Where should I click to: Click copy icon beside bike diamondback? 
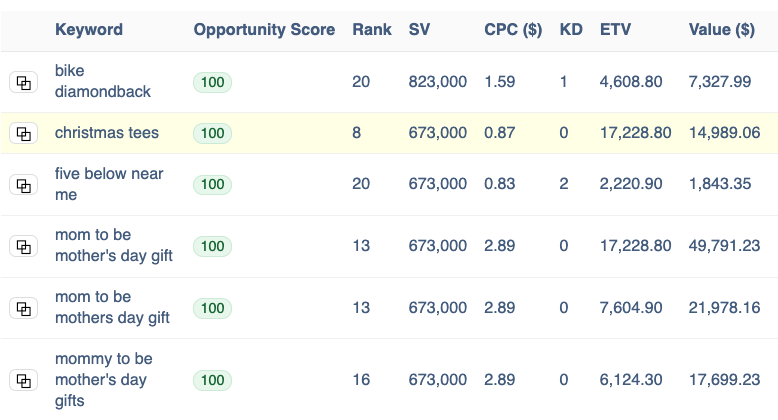23,83
